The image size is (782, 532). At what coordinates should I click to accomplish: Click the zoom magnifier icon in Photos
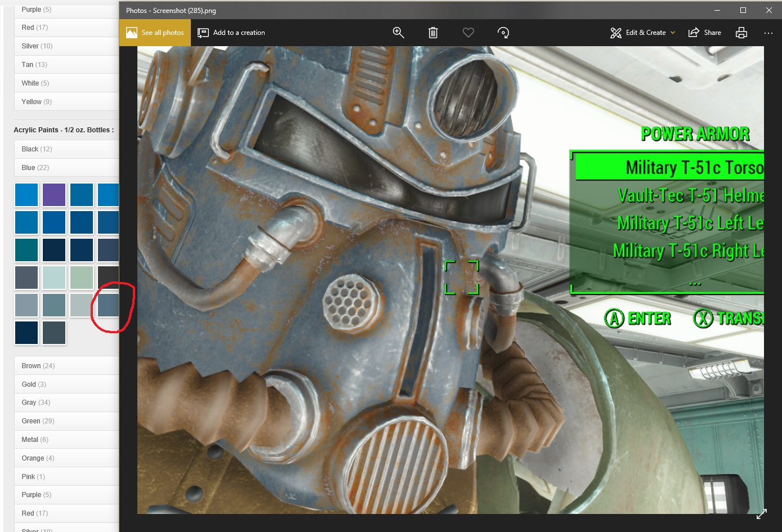click(x=399, y=33)
